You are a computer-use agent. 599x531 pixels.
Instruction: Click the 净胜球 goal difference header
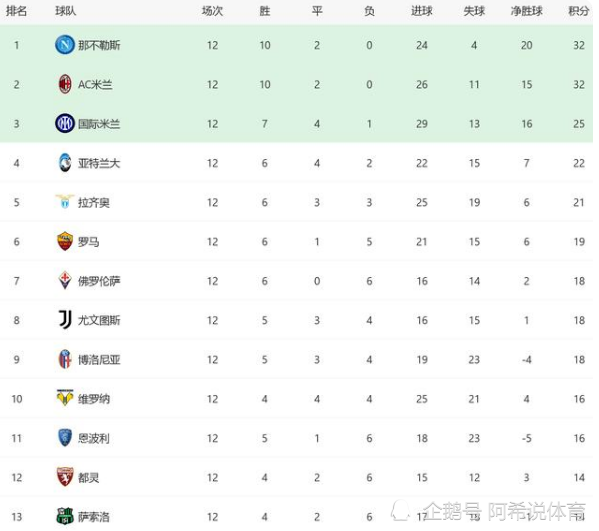click(x=527, y=11)
